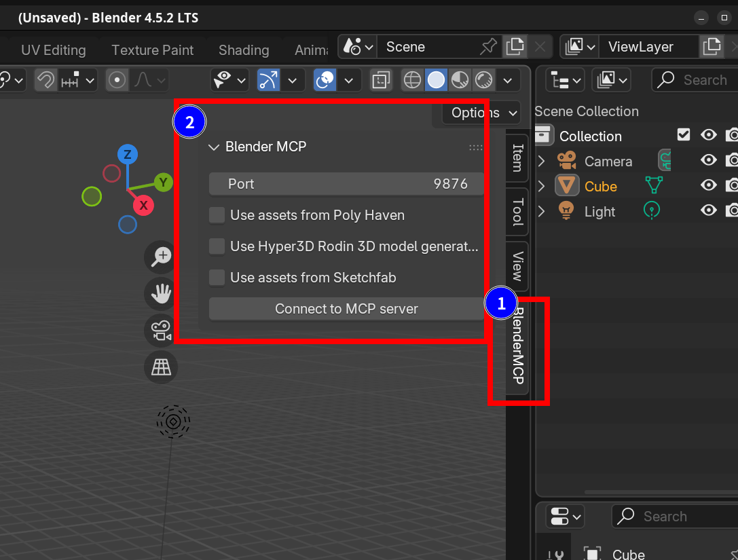This screenshot has width=738, height=560.
Task: Toggle the camera view icon
Action: (x=161, y=331)
